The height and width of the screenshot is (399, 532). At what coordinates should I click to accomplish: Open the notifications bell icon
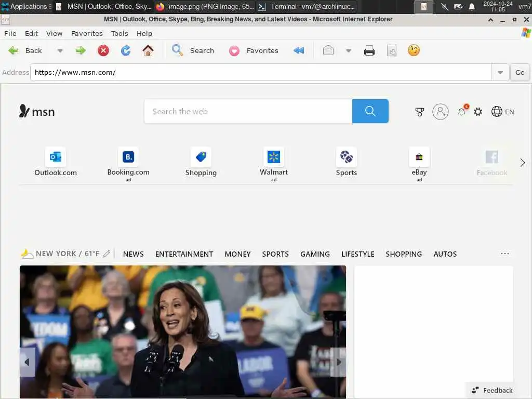(462, 111)
